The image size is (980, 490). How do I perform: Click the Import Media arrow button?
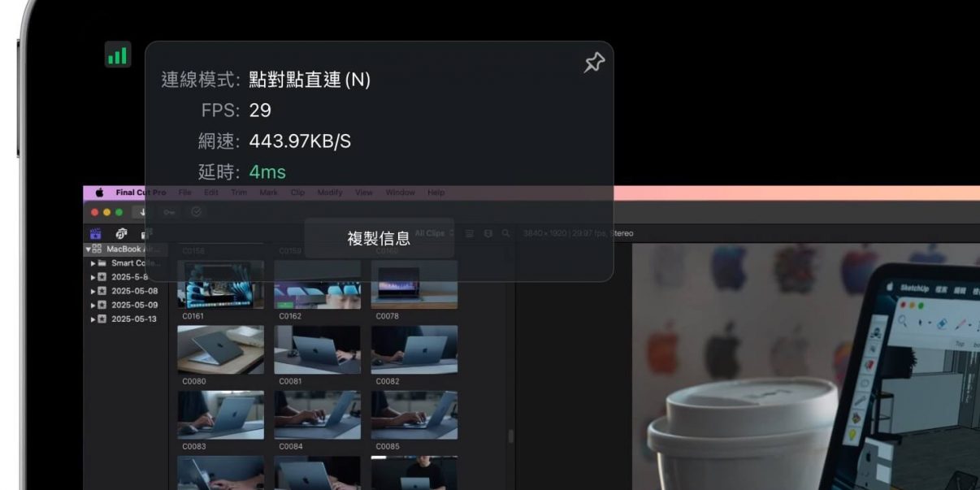click(x=144, y=212)
